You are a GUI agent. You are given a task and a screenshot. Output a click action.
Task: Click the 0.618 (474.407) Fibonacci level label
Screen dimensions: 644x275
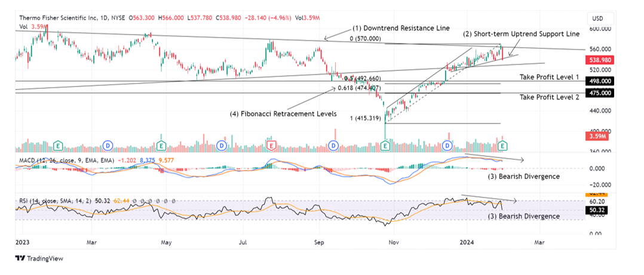click(x=360, y=88)
